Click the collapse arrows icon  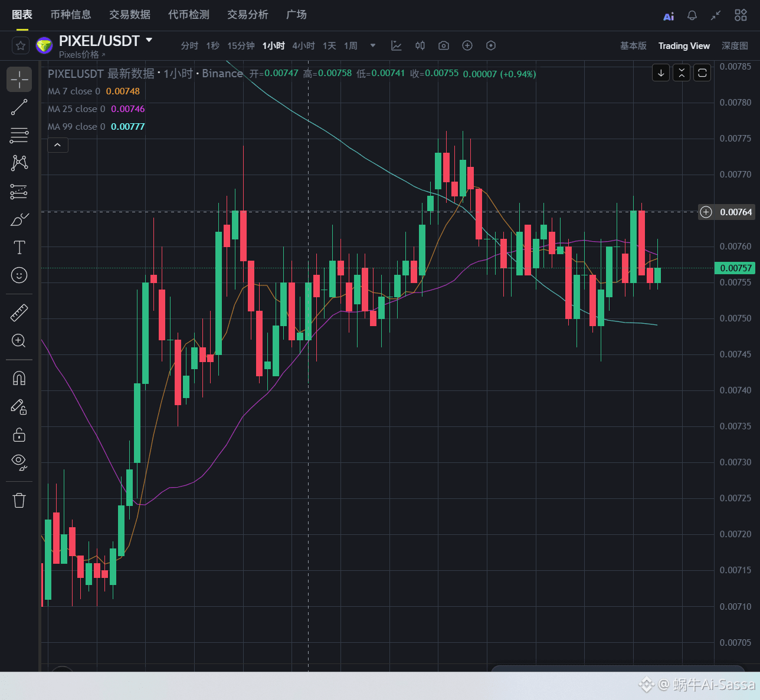tap(716, 16)
